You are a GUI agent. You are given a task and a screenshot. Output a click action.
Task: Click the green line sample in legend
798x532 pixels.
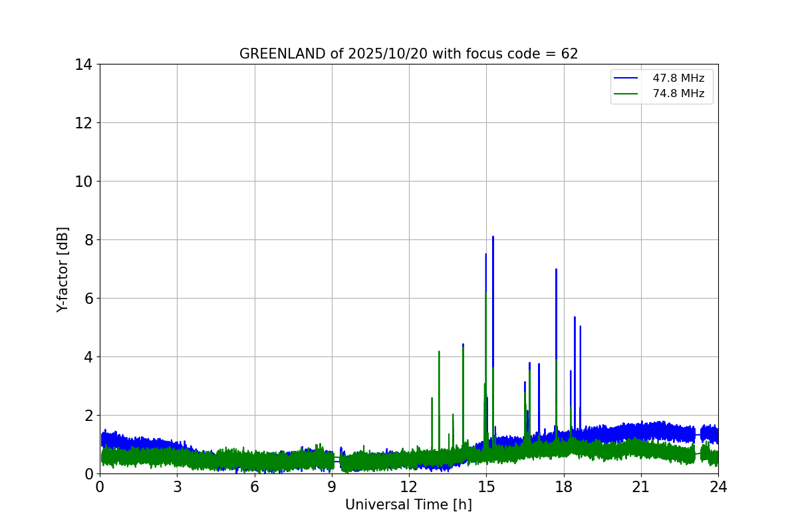[627, 94]
